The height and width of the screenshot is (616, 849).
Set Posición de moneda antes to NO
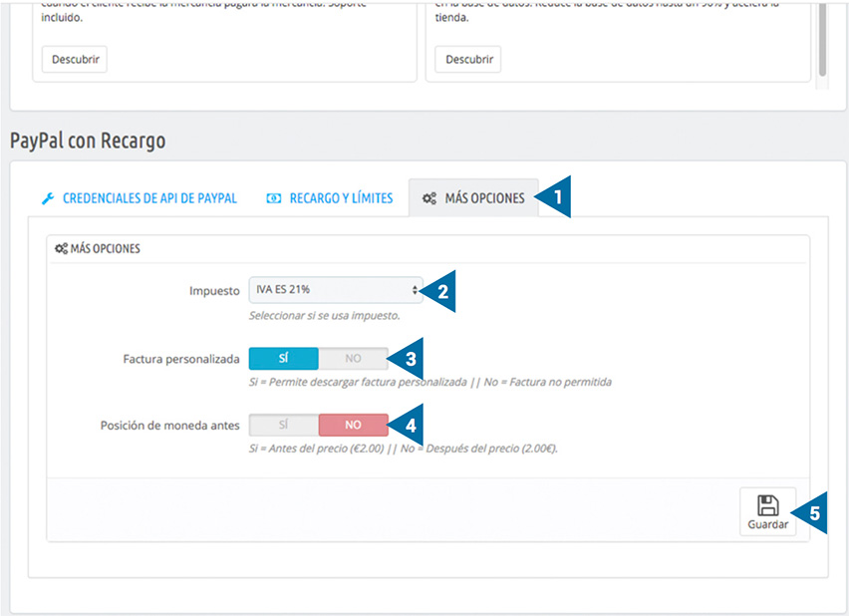(353, 425)
